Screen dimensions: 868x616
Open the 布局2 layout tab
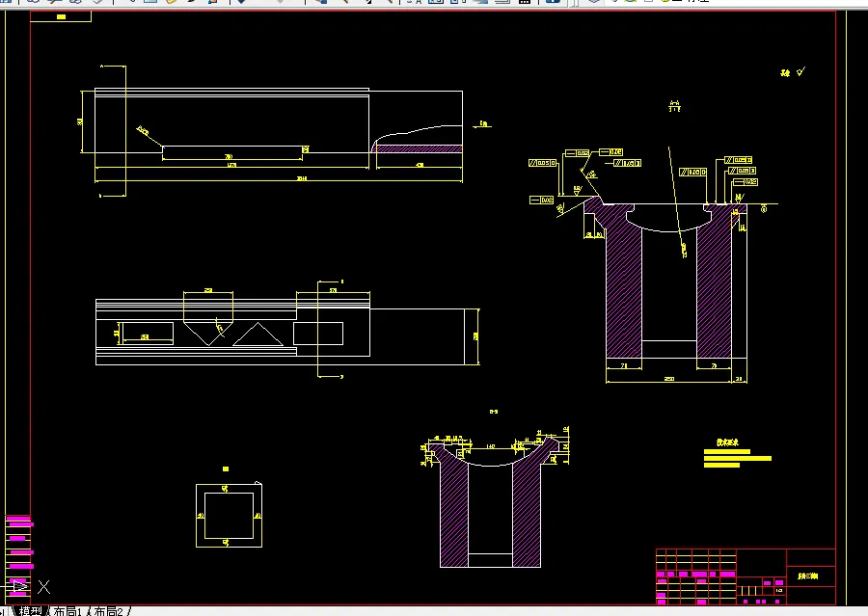coord(108,611)
